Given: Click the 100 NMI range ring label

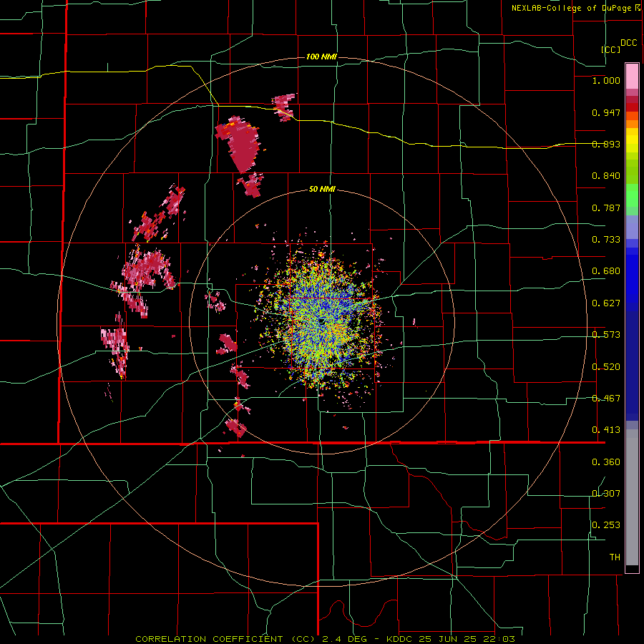Looking at the screenshot, I should coord(321,57).
